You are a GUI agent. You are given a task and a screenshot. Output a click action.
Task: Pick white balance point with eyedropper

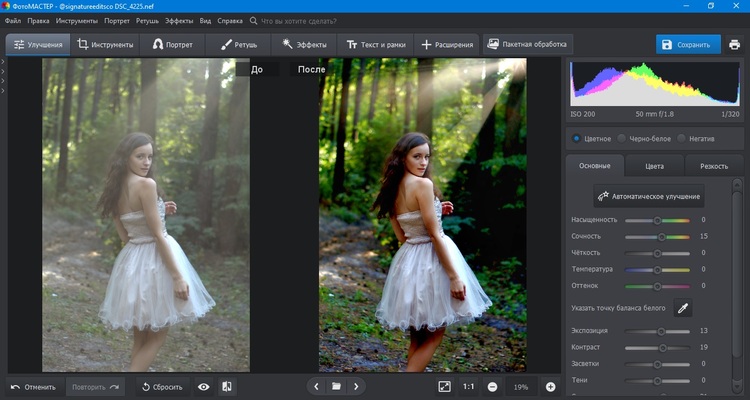click(684, 309)
